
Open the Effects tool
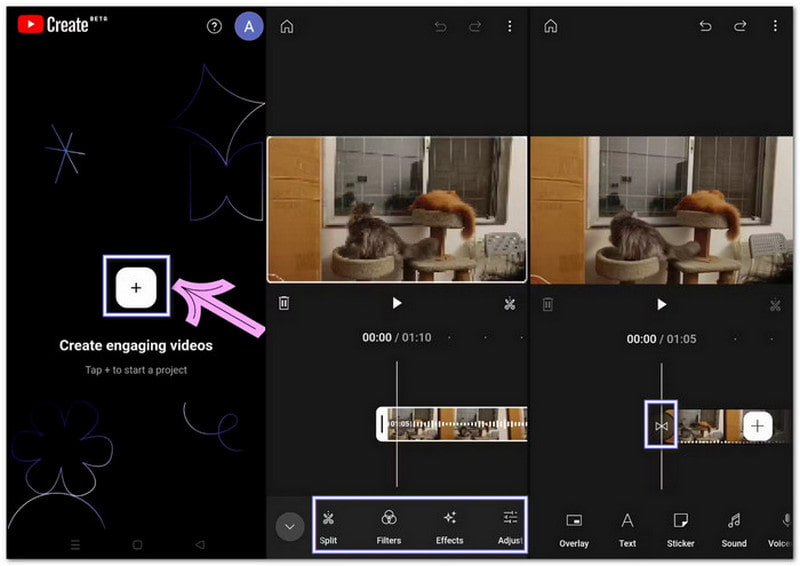(449, 527)
